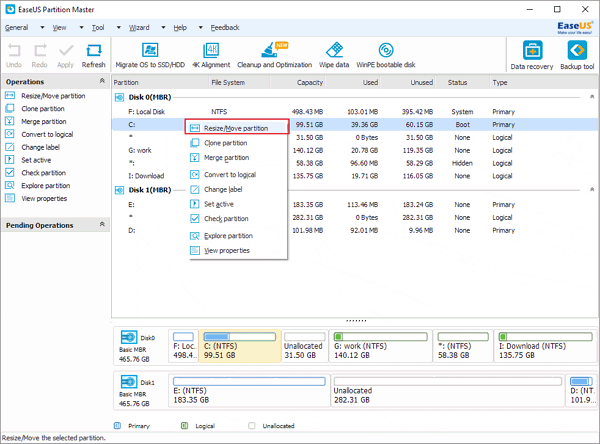This screenshot has width=600, height=444.
Task: Choose Set active from context menu
Action: click(x=238, y=204)
